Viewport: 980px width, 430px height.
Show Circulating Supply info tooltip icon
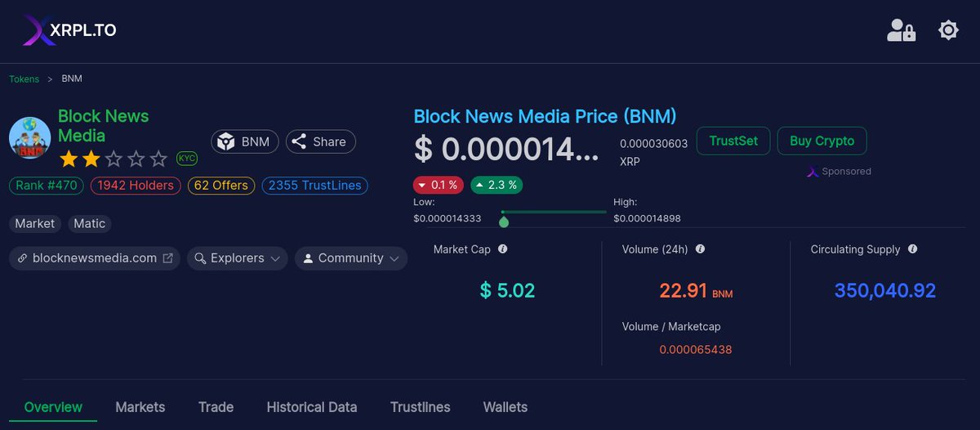pos(912,249)
